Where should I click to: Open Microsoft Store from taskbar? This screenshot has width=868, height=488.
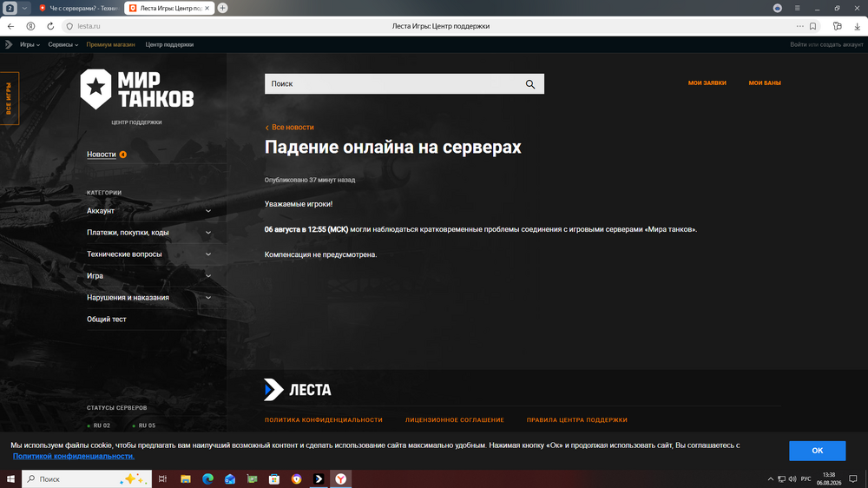(x=274, y=478)
